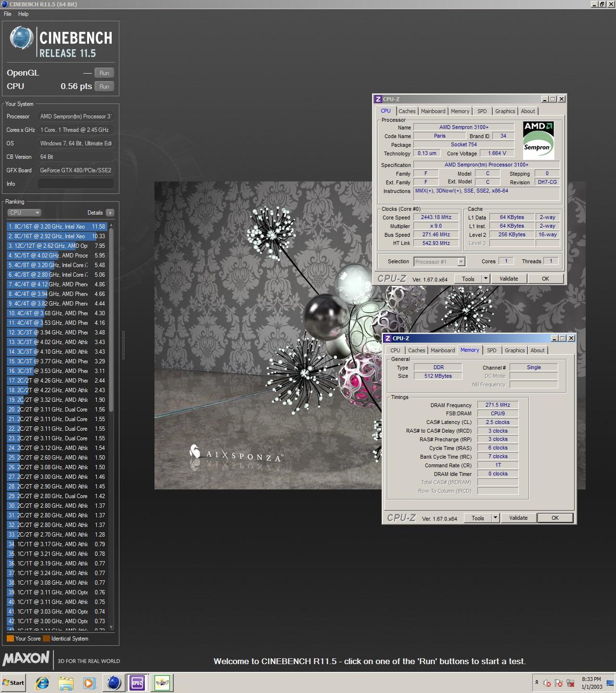This screenshot has height=693, width=616.
Task: Open Windows Explorer folder icon in taskbar
Action: coord(66,682)
